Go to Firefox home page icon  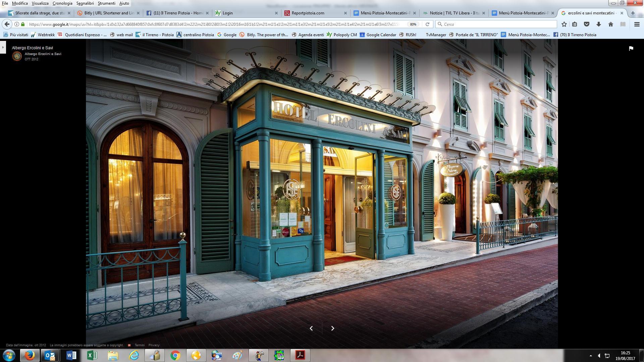pos(611,24)
